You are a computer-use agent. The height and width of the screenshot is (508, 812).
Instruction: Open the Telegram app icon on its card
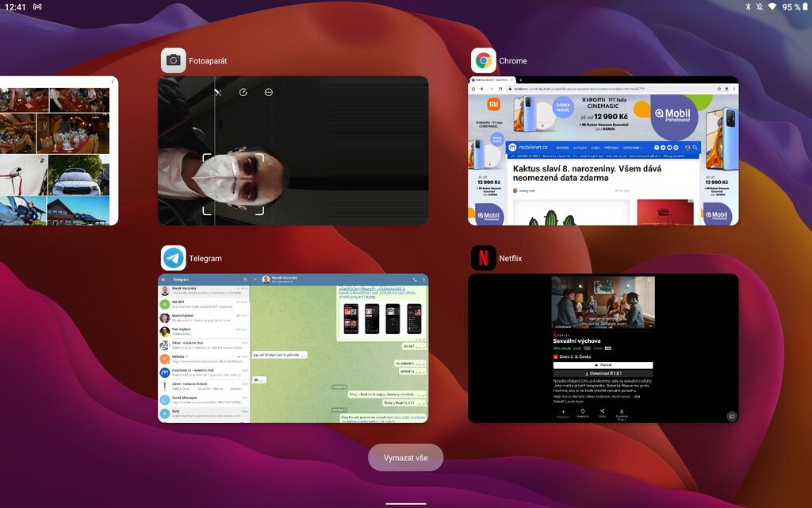(173, 257)
